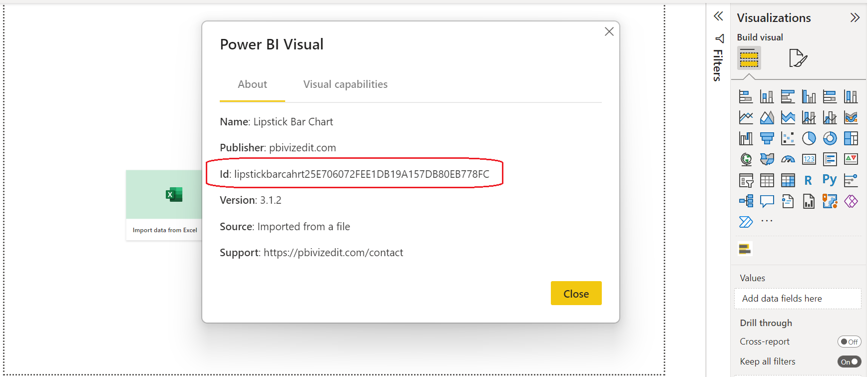Select the Clustered column chart visual
Viewport: 868px width, 377px height.
(809, 96)
